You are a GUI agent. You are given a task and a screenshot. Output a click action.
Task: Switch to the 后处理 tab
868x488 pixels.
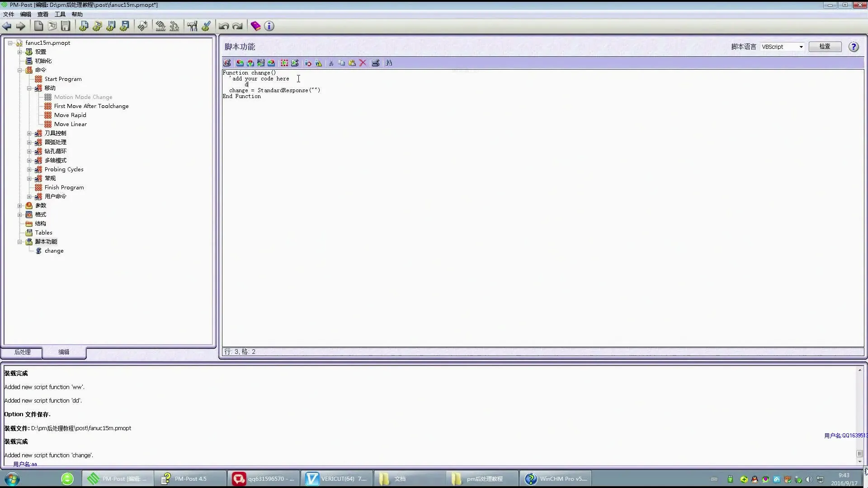[22, 352]
